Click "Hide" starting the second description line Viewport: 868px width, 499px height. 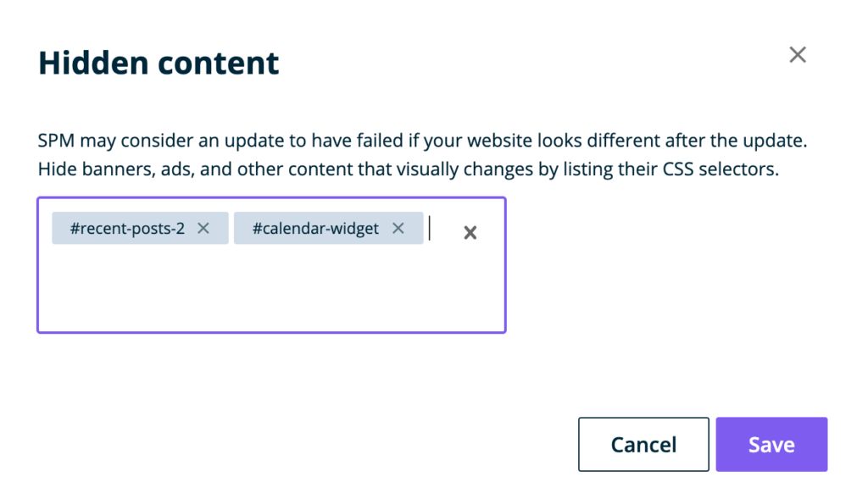(x=54, y=169)
